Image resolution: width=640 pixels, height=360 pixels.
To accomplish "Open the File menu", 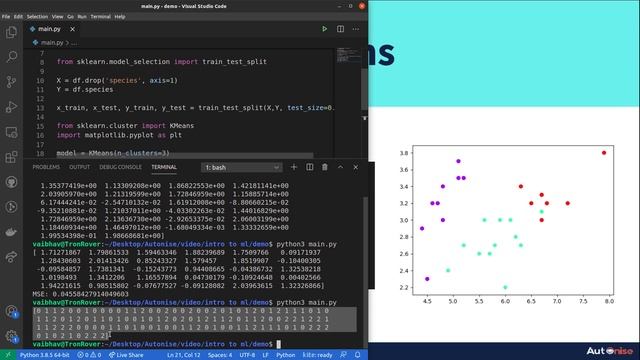I will pyautogui.click(x=6, y=17).
